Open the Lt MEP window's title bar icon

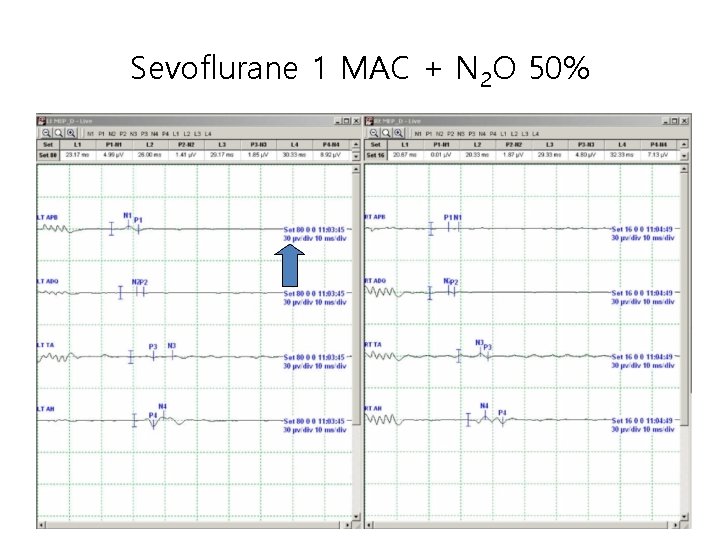click(41, 121)
